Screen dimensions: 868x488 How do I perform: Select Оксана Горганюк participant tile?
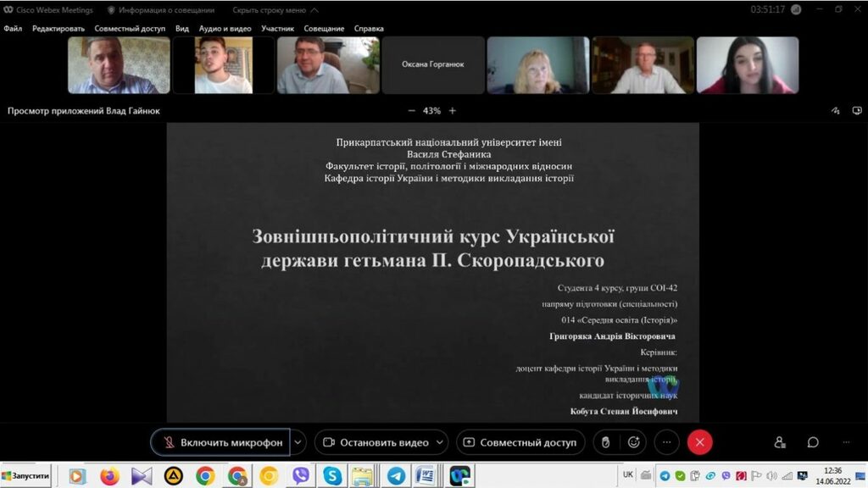pos(433,64)
